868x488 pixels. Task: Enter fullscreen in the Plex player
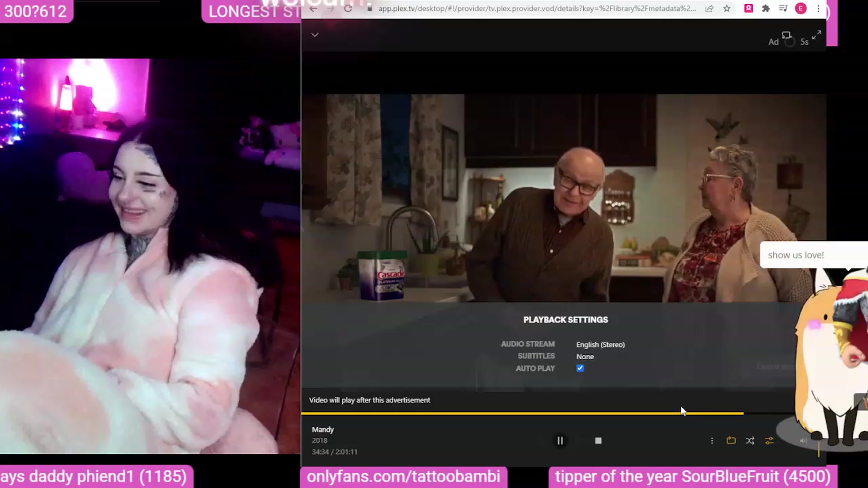coord(816,35)
